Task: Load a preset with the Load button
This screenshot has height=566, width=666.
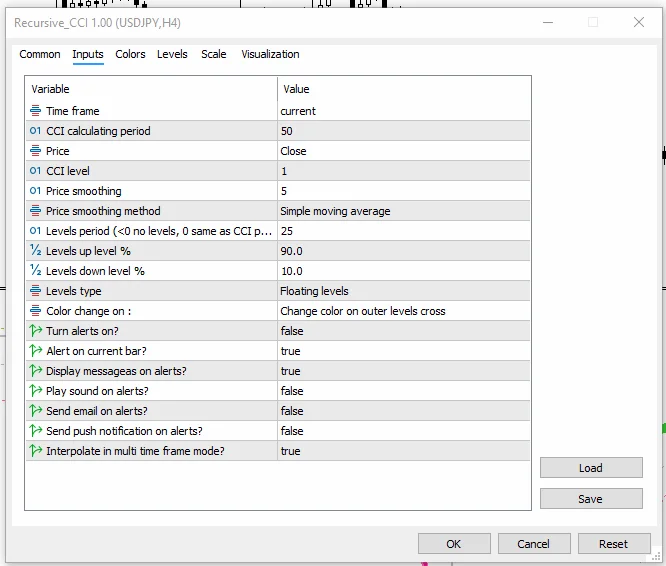Action: pyautogui.click(x=591, y=467)
